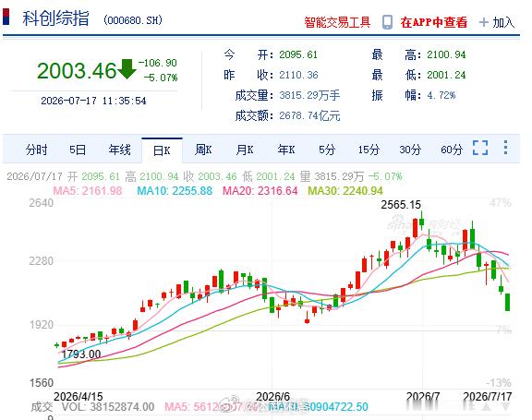The height and width of the screenshot is (420, 532).
Task: Click the 在APP中查看 link
Action: pos(433,22)
